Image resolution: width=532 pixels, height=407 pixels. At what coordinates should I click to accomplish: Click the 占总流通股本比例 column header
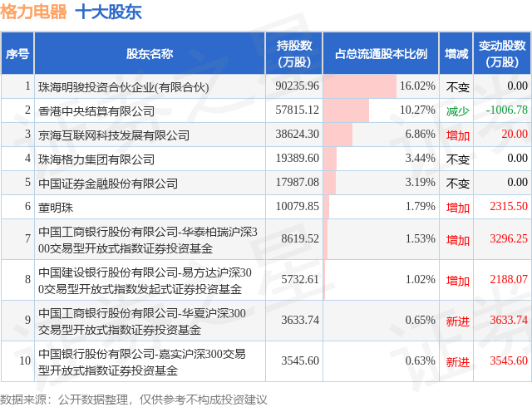point(381,54)
